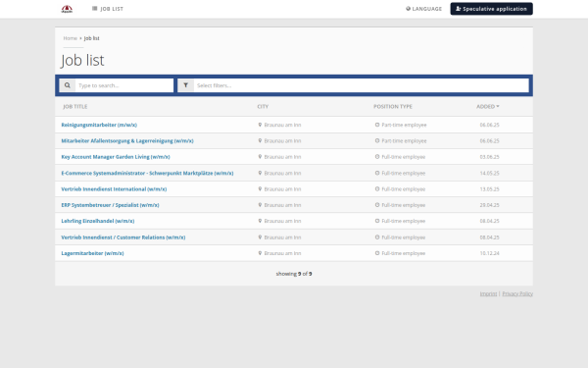Click location pin in Lagermitarbeiter row

click(x=260, y=253)
